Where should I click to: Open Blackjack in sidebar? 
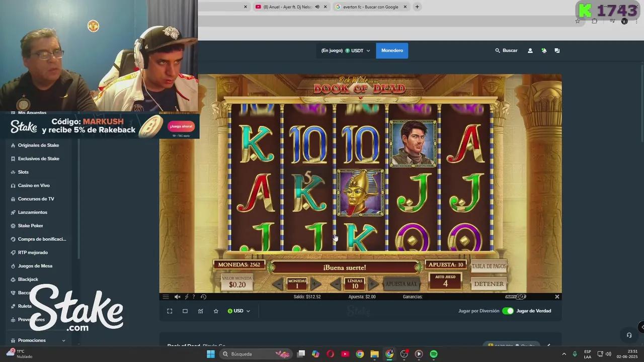click(28, 280)
